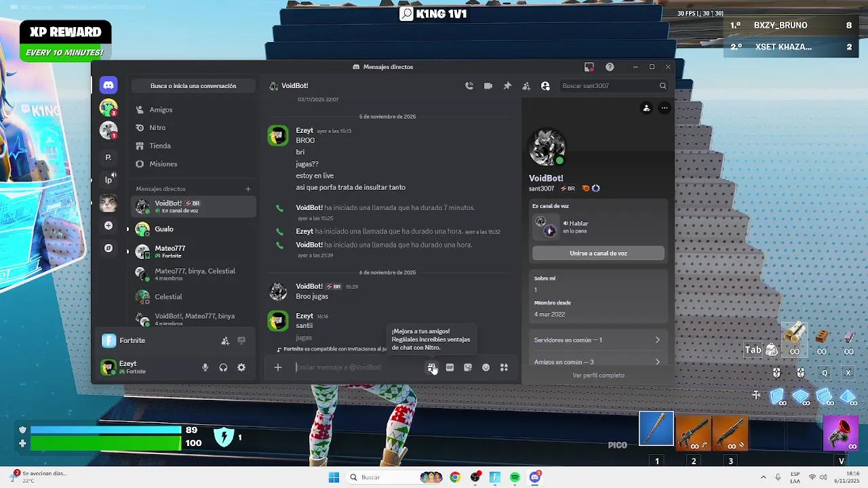Open the cat avatar server
Screen dimensions: 868x488
coord(108,203)
